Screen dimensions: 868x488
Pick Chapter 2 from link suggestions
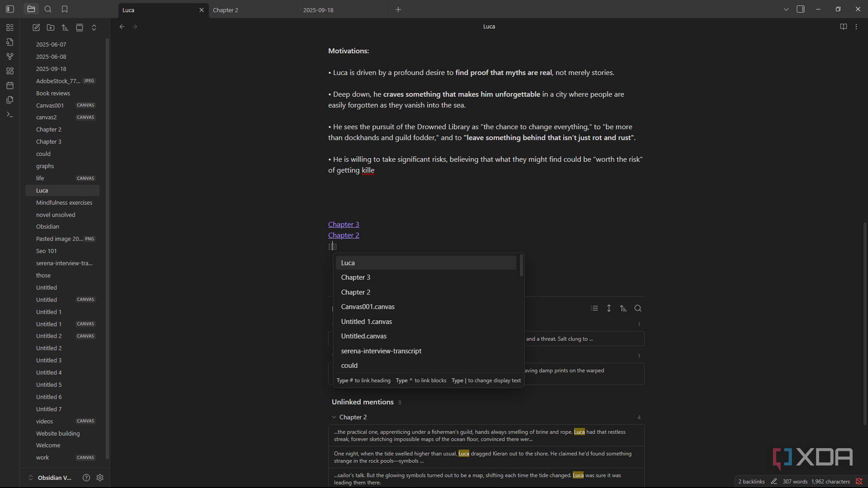[426, 292]
